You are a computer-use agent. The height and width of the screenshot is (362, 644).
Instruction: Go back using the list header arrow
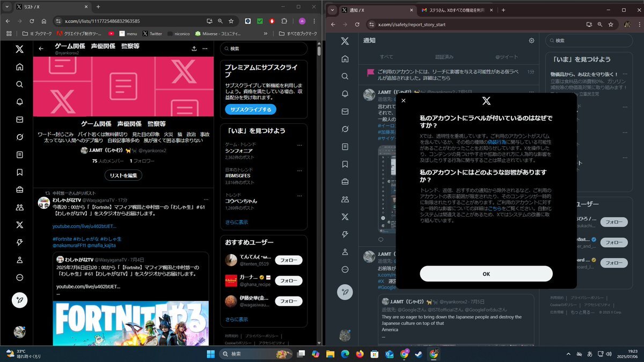[x=41, y=49]
